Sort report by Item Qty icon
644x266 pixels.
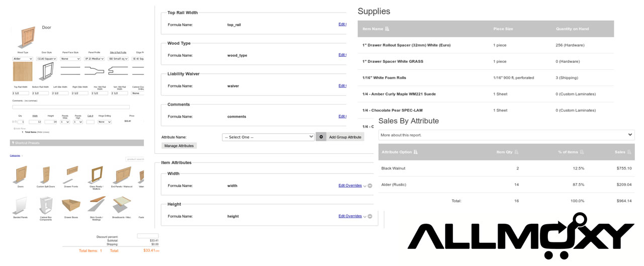point(516,152)
